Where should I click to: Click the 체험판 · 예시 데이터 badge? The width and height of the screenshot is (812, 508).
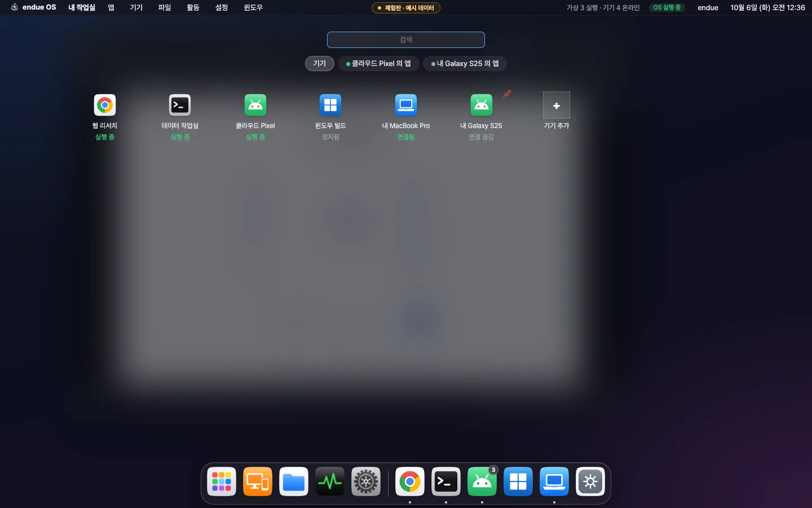tap(406, 8)
